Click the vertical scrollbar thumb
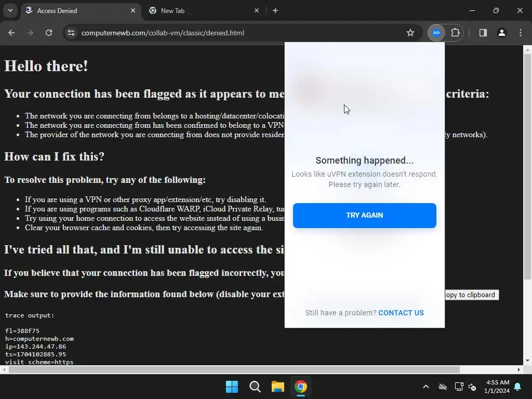 527,167
